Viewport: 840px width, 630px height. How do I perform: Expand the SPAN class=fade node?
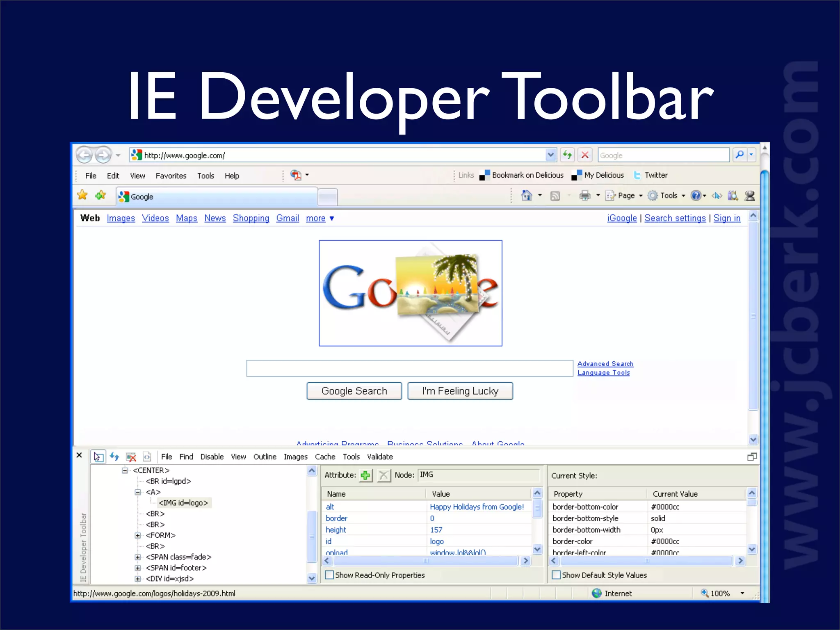click(138, 557)
